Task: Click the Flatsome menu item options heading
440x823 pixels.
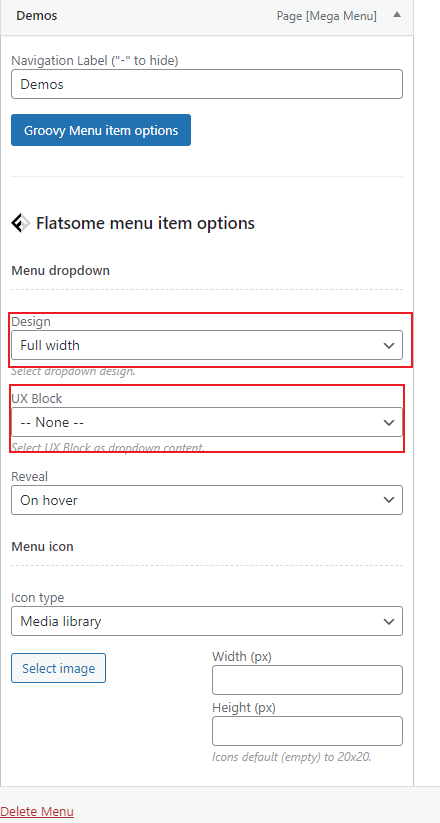Action: pyautogui.click(x=145, y=223)
